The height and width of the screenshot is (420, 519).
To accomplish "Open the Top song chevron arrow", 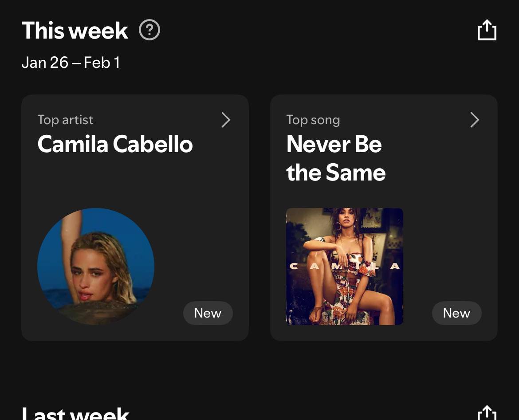I will (475, 120).
